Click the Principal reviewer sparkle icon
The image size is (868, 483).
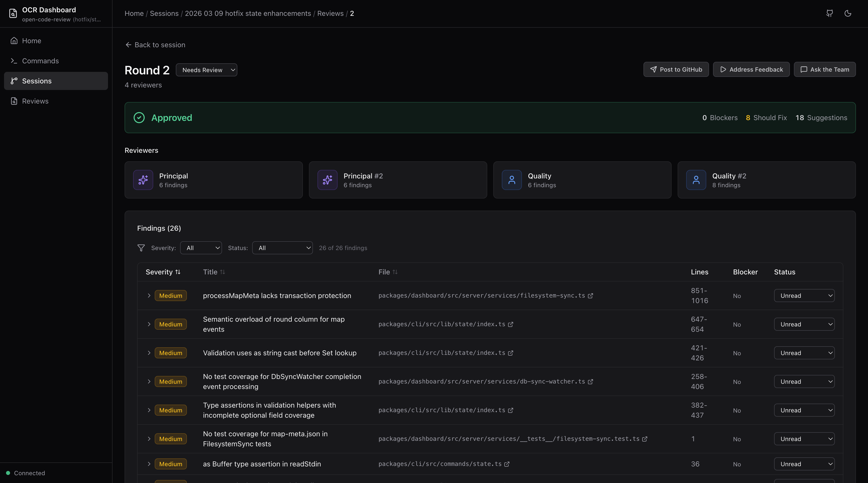pyautogui.click(x=143, y=180)
